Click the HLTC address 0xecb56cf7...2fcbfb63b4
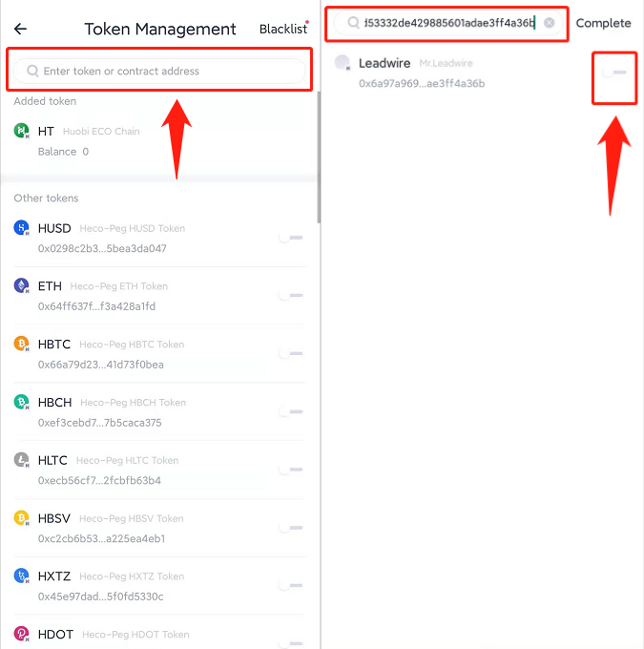 [99, 480]
